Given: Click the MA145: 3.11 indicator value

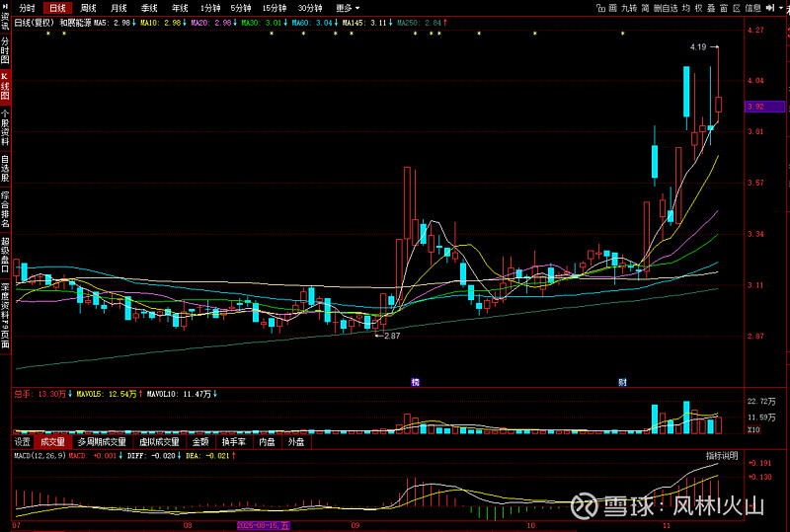Looking at the screenshot, I should pyautogui.click(x=367, y=23).
